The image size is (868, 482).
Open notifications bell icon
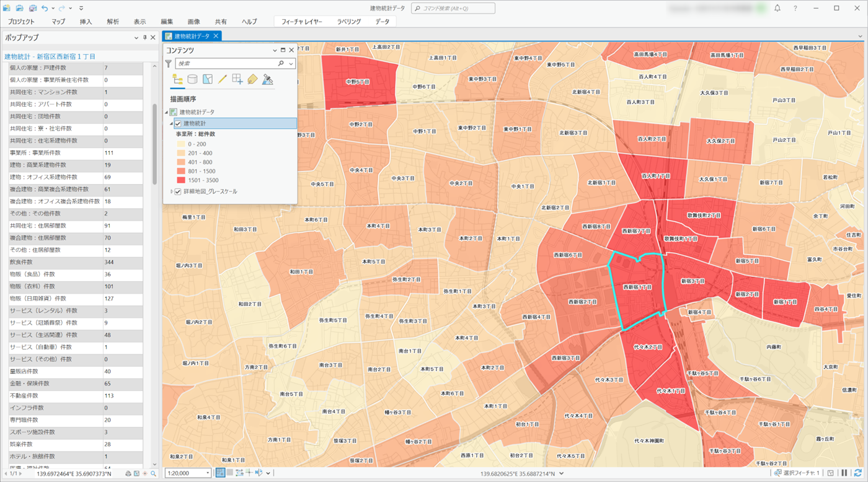(777, 8)
